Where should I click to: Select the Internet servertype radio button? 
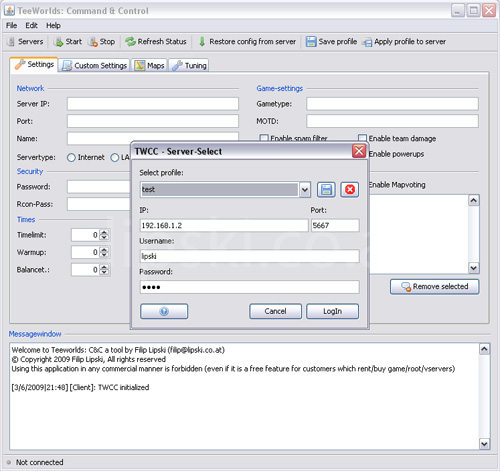point(71,158)
